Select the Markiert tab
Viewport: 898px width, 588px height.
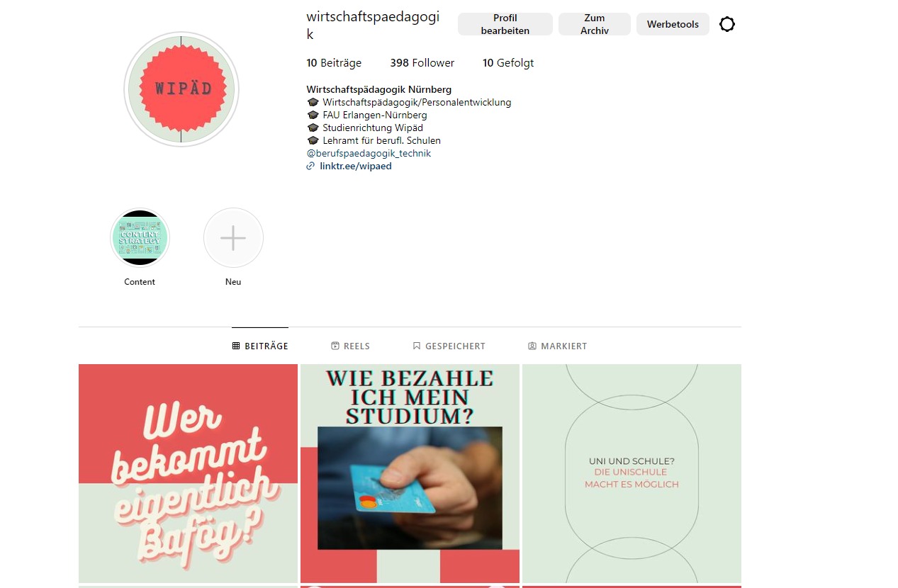point(558,346)
